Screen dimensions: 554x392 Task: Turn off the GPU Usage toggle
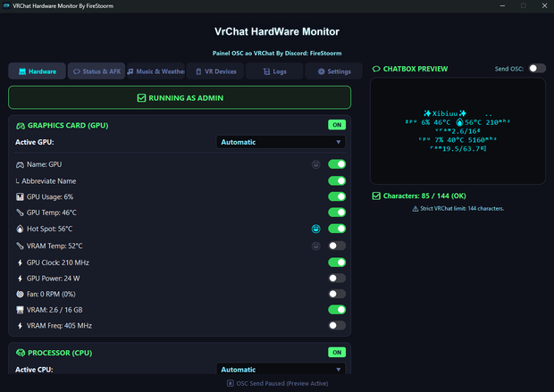pyautogui.click(x=337, y=196)
